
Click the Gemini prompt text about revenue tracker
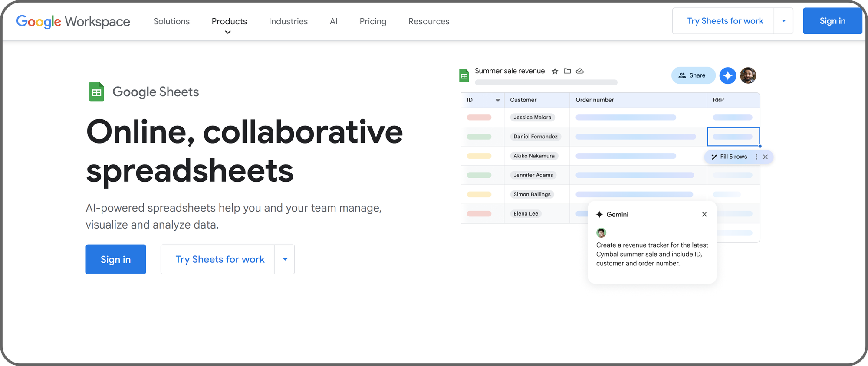652,254
